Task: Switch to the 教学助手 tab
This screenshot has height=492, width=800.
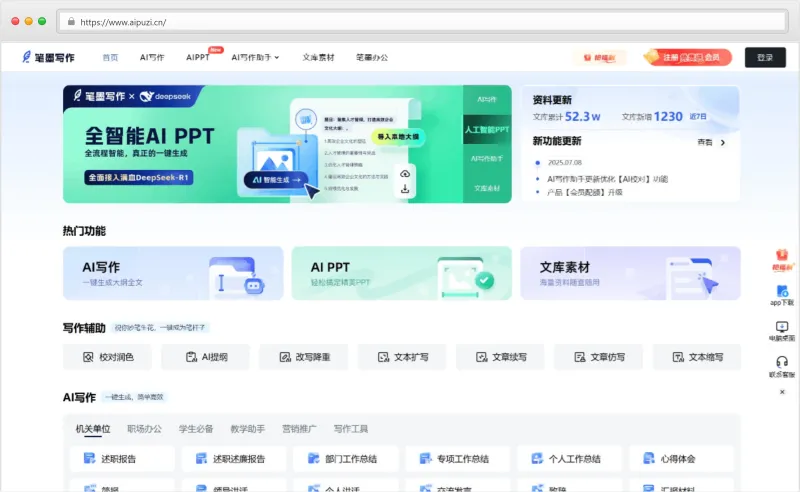Action: pyautogui.click(x=247, y=429)
